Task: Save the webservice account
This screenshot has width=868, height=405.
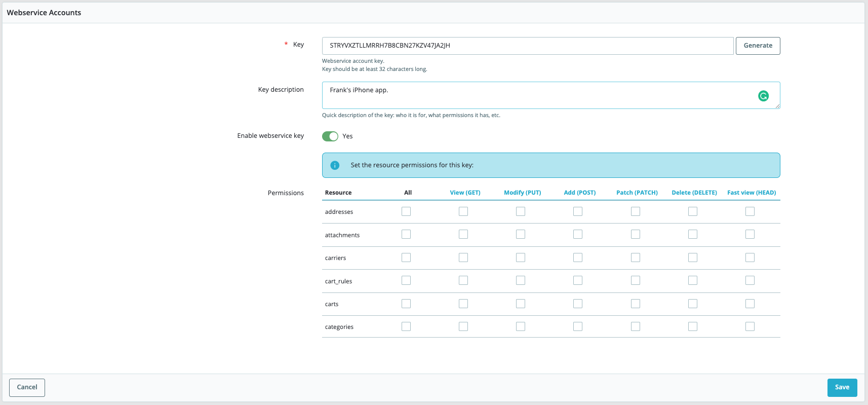Action: (x=842, y=387)
